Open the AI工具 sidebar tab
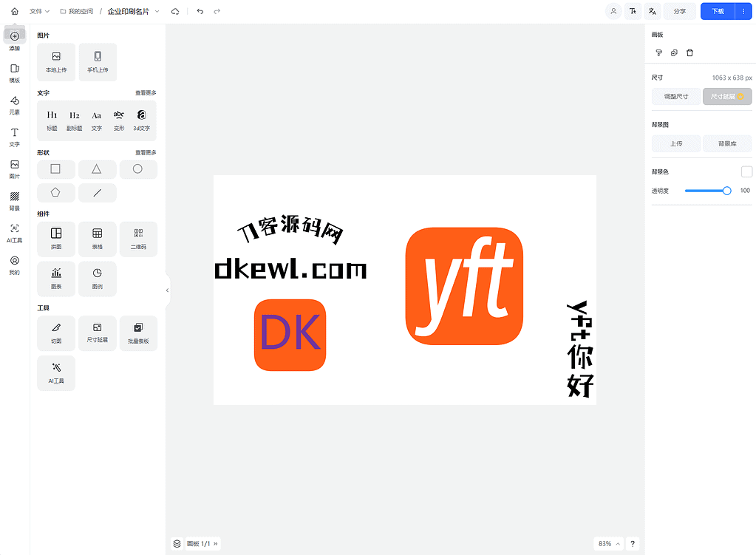The image size is (756, 555). tap(15, 234)
